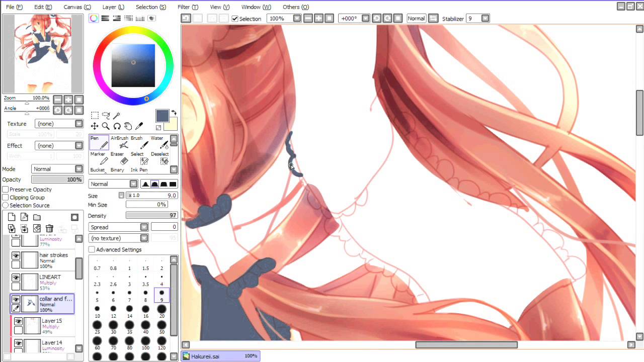Open the rotation angle +000° dropdown
The image size is (644, 362).
click(x=366, y=18)
